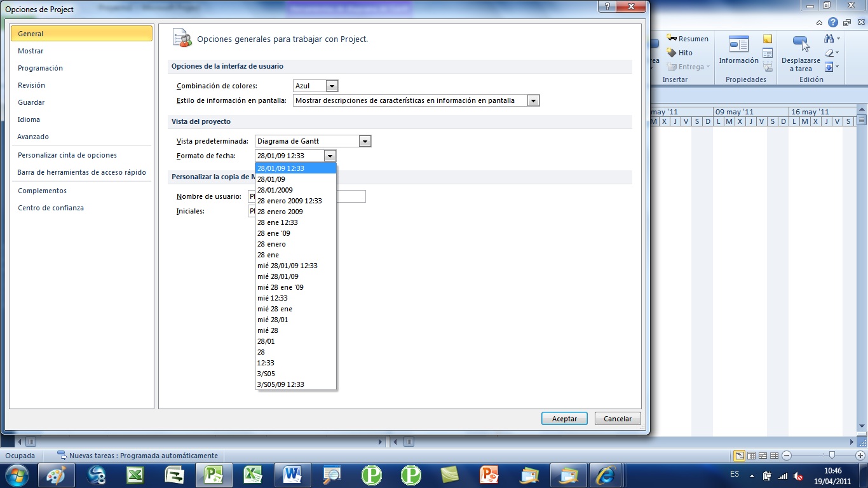This screenshot has width=868, height=488.
Task: Choose date format mié 12:33
Action: [x=295, y=298]
